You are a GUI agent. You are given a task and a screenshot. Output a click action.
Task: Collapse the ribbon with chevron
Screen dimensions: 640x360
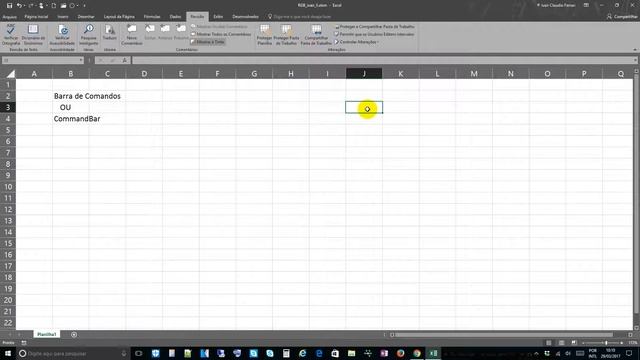coord(635,50)
